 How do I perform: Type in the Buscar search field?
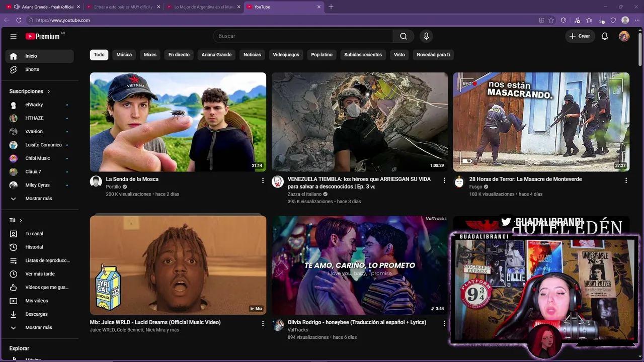coord(303,36)
